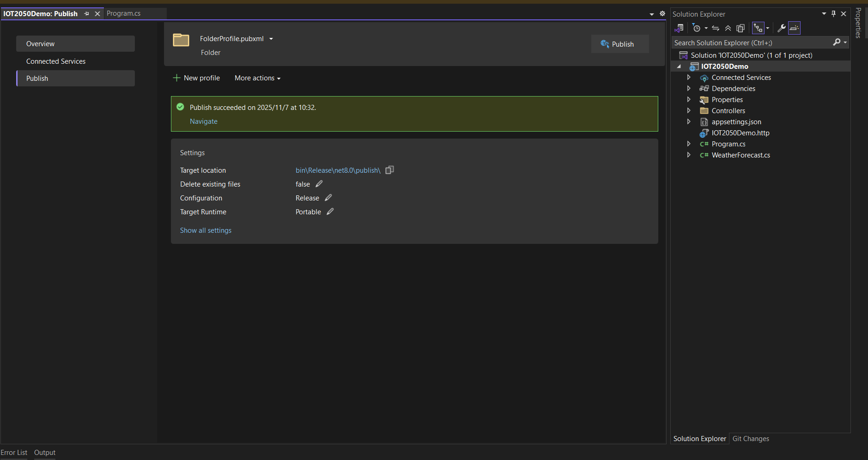Click the IOT2050Demo.http file icon
The image size is (868, 460).
pos(704,133)
